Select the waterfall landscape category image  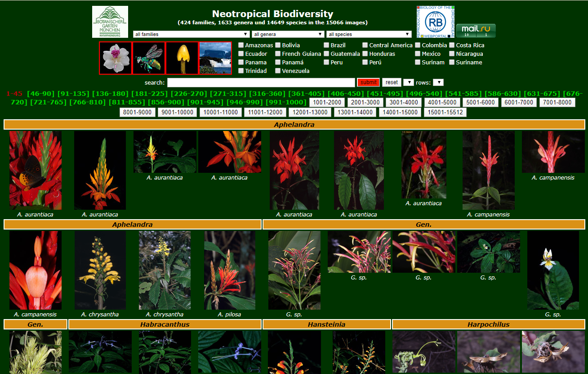click(215, 58)
